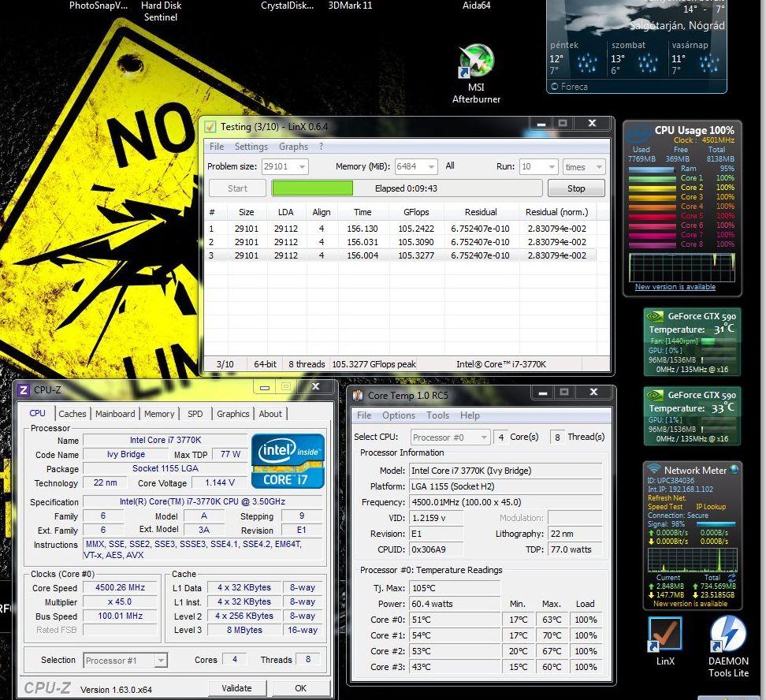Click the Ram usage bar in CPU gadget

click(652, 169)
